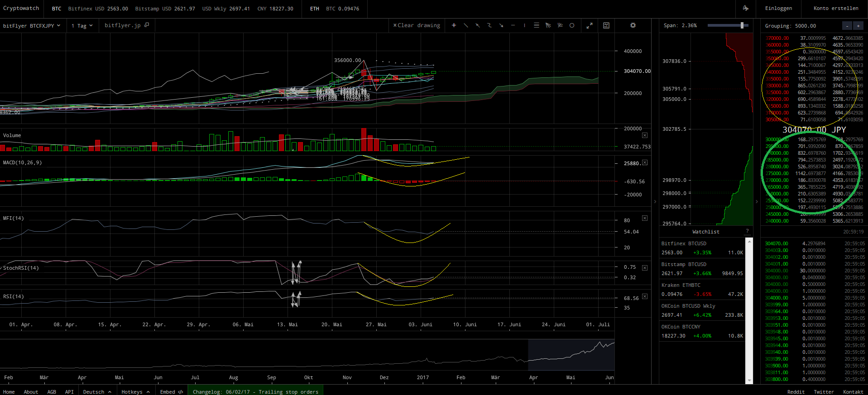Select the curved fan (arcs) tool
This screenshot has width=868, height=395.
tap(560, 25)
